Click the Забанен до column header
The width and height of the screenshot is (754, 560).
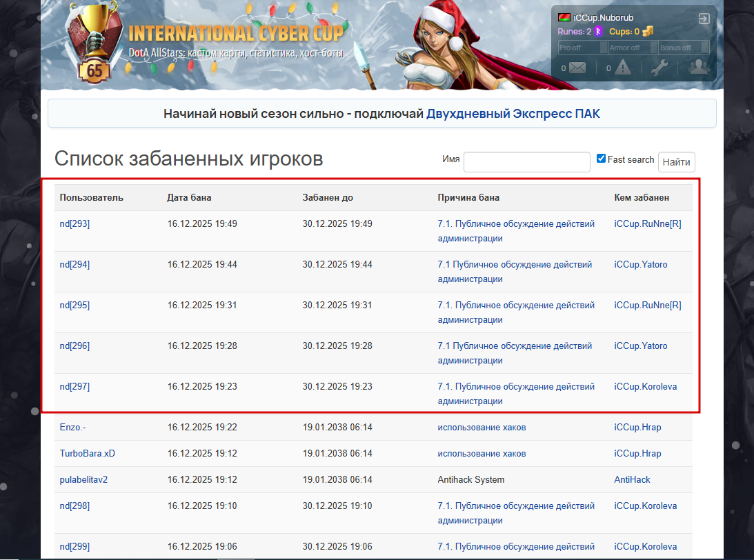(328, 197)
